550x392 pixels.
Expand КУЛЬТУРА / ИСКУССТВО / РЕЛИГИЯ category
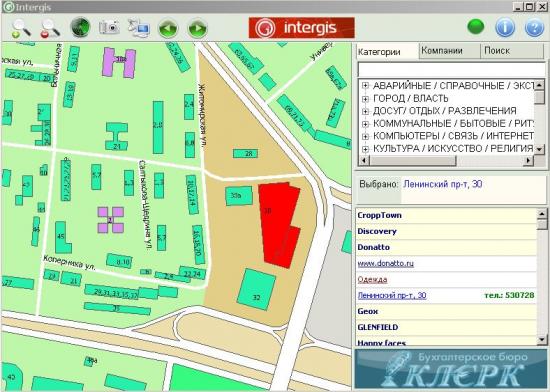pyautogui.click(x=365, y=149)
